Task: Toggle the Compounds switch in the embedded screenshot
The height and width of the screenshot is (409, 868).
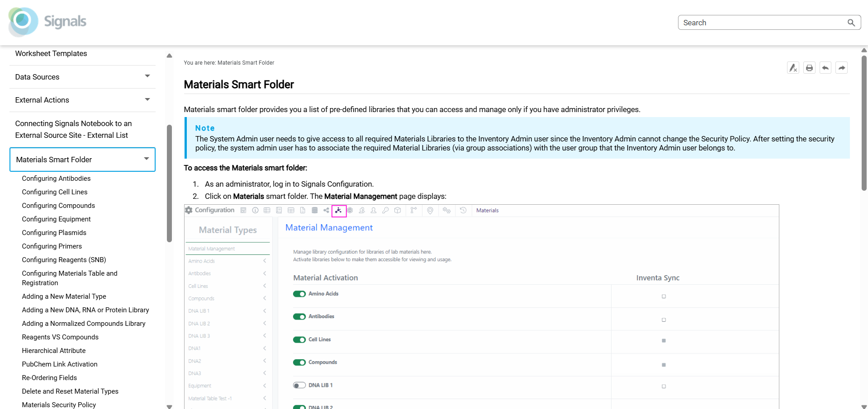Action: coord(299,362)
